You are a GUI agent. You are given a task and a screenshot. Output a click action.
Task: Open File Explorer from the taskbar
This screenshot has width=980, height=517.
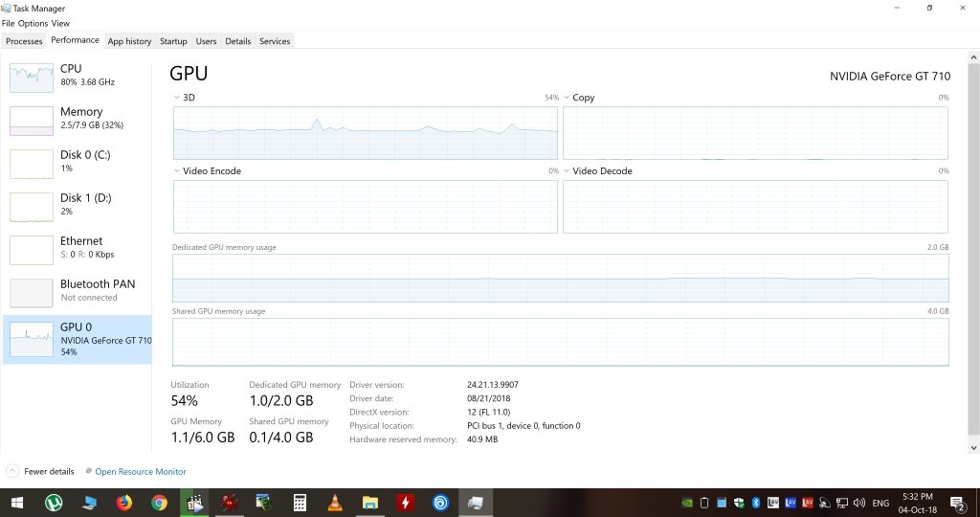[370, 503]
